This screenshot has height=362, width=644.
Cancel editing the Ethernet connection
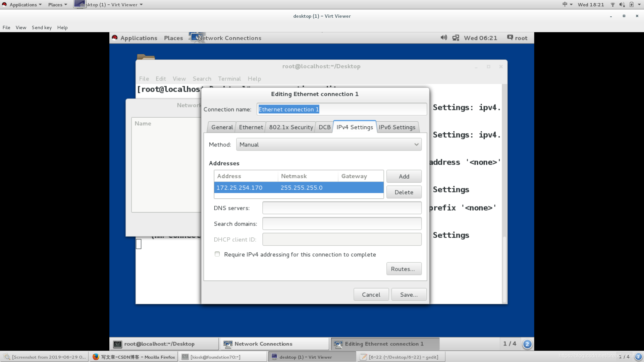371,295
